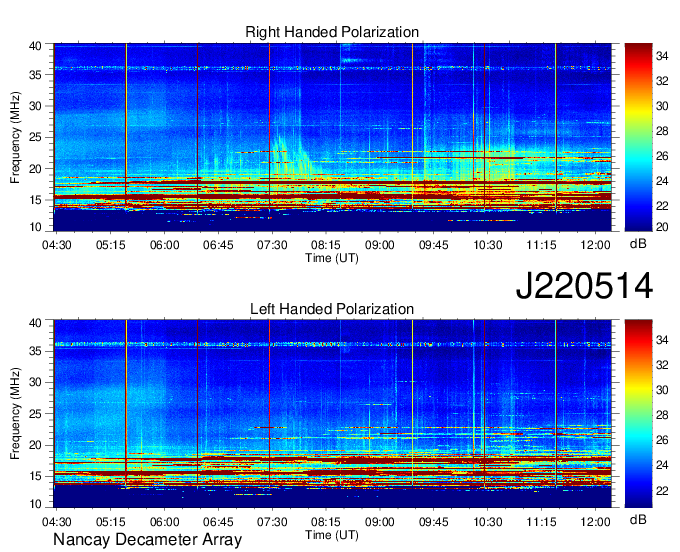Click the dB unit label beside Left Handed colorbar
680x552 pixels.
coord(638,519)
